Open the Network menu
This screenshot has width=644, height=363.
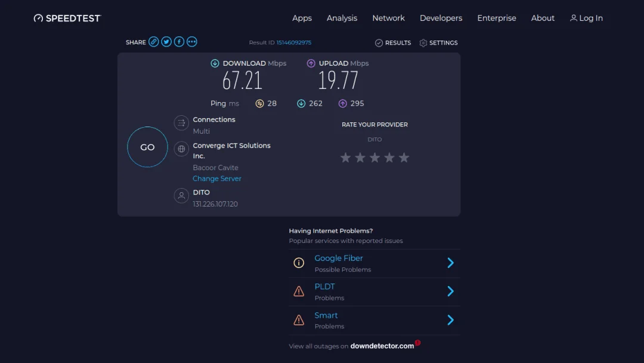click(389, 18)
